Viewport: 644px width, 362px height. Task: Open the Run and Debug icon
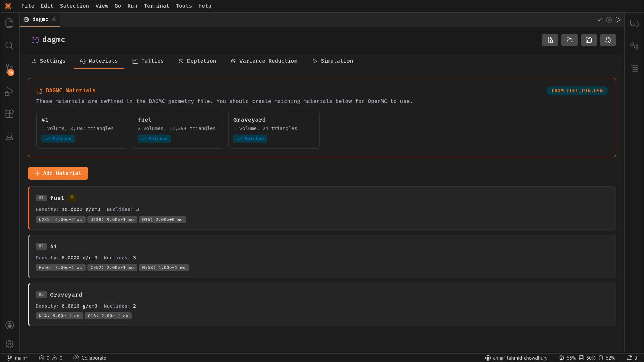[x=9, y=92]
